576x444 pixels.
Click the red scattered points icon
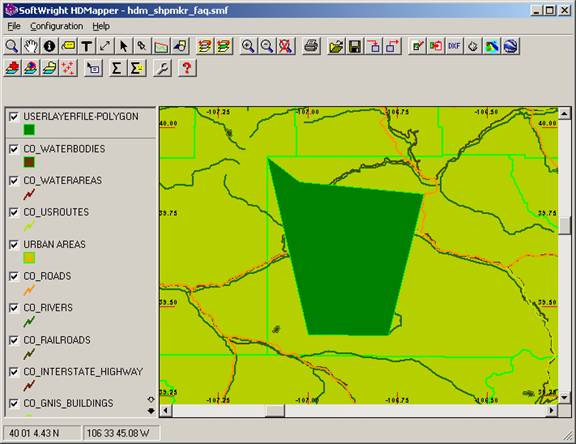(68, 68)
